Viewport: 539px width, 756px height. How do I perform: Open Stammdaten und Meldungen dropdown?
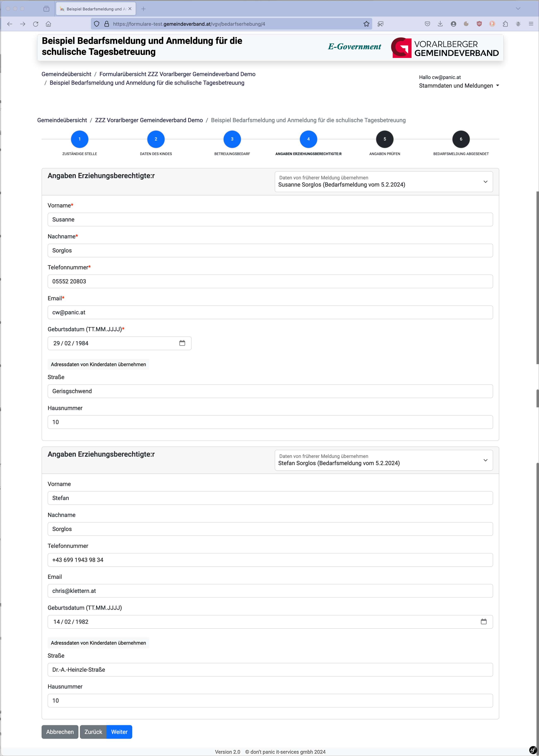click(x=459, y=86)
